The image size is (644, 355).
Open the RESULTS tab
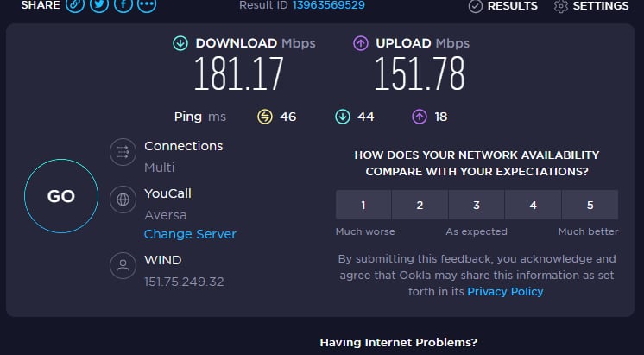(x=503, y=6)
